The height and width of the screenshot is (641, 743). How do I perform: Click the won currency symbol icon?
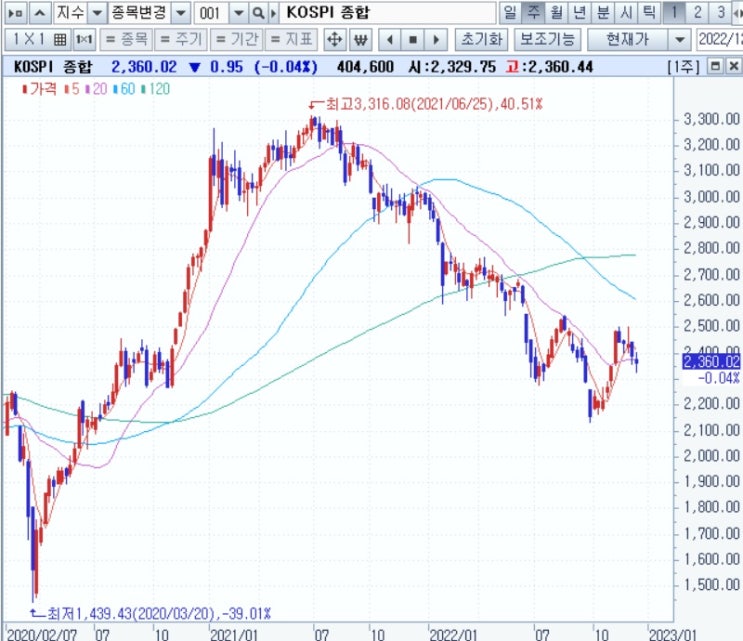(x=361, y=40)
